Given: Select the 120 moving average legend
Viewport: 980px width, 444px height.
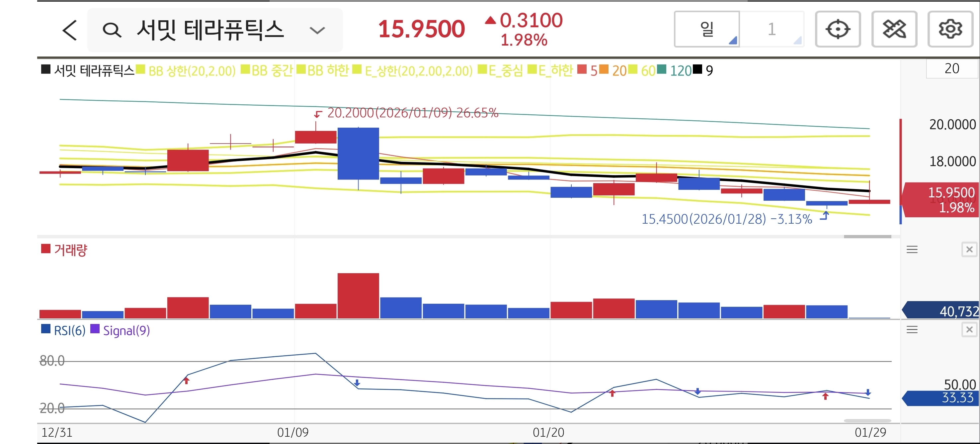Looking at the screenshot, I should (680, 71).
